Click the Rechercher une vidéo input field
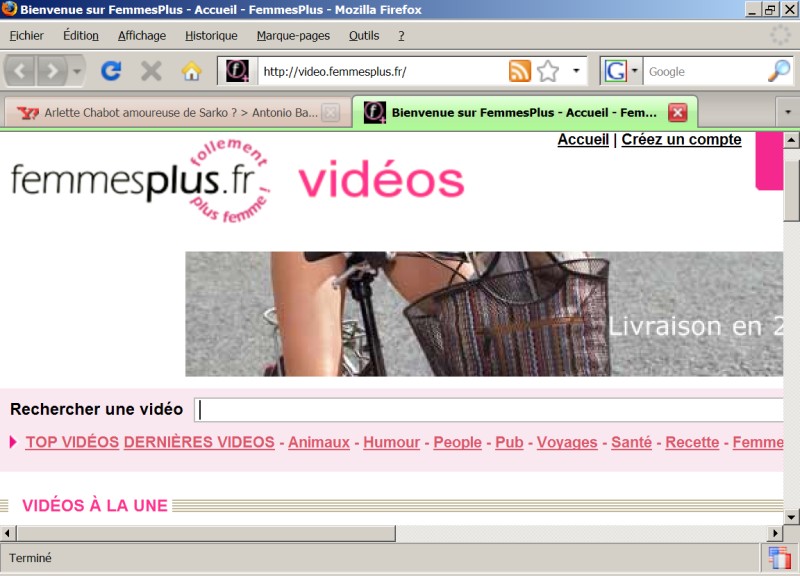Image resolution: width=800 pixels, height=576 pixels. tap(489, 410)
